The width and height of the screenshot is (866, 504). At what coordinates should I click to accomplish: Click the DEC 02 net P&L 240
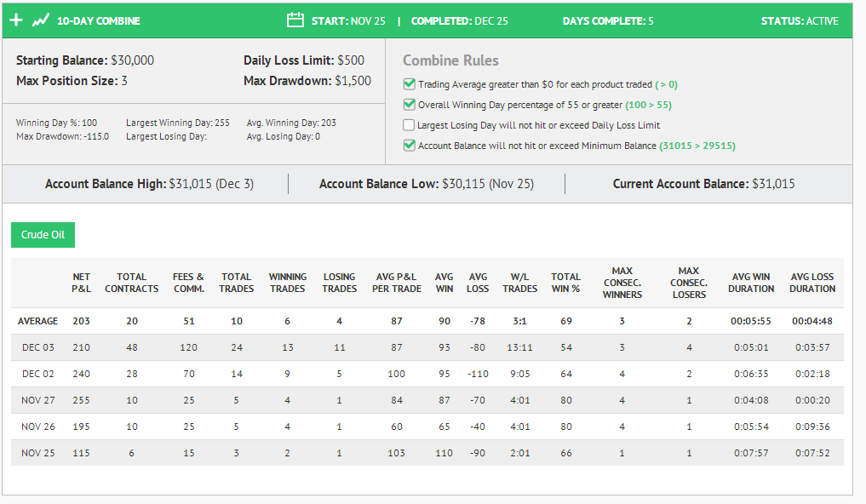pos(81,374)
